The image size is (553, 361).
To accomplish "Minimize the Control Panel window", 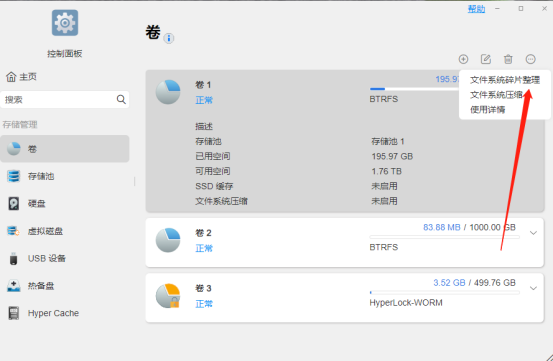I will pos(497,8).
